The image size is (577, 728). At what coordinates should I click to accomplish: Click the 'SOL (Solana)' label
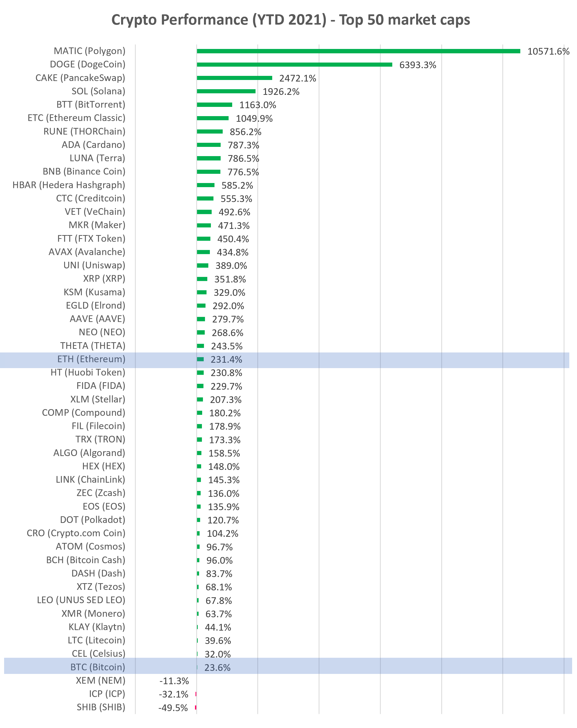click(98, 91)
